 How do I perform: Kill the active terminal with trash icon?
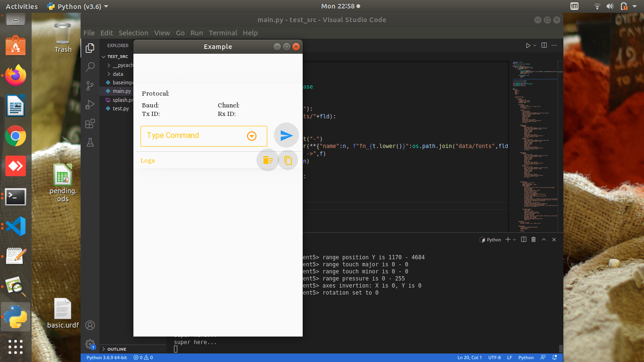pyautogui.click(x=533, y=239)
